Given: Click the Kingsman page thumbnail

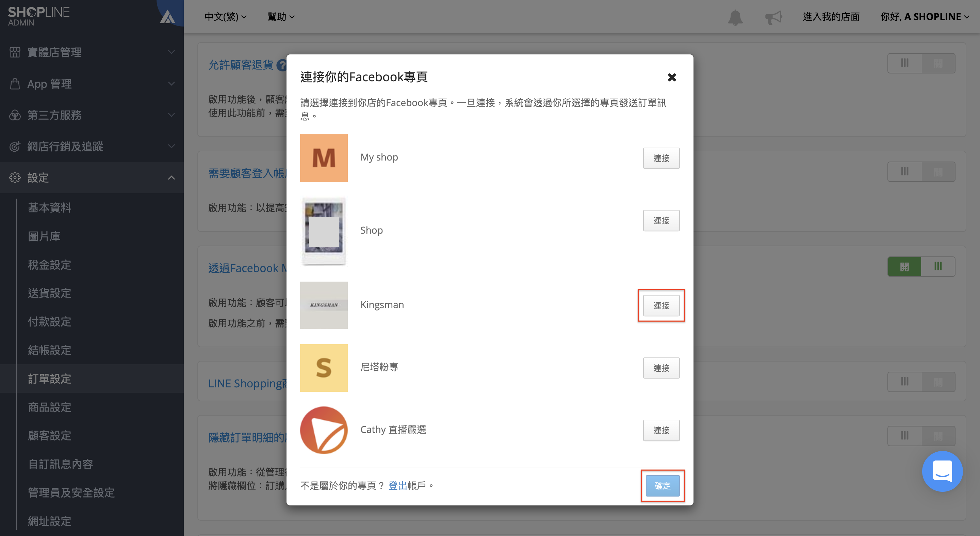Looking at the screenshot, I should click(x=324, y=305).
